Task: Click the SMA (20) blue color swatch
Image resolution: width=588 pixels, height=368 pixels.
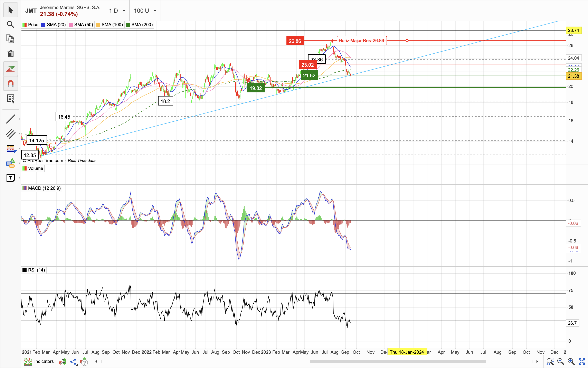Action: (x=44, y=25)
